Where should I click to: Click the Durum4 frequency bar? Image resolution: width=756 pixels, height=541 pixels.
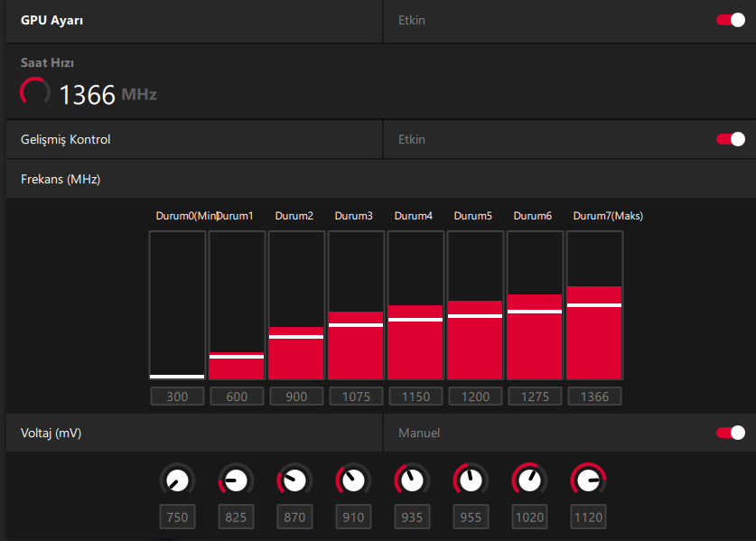point(415,305)
